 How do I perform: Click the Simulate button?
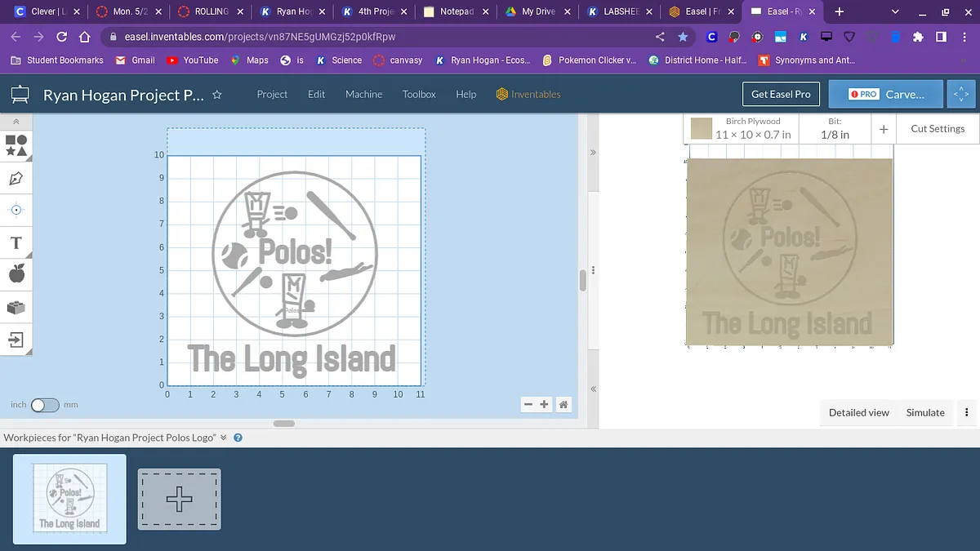point(925,412)
